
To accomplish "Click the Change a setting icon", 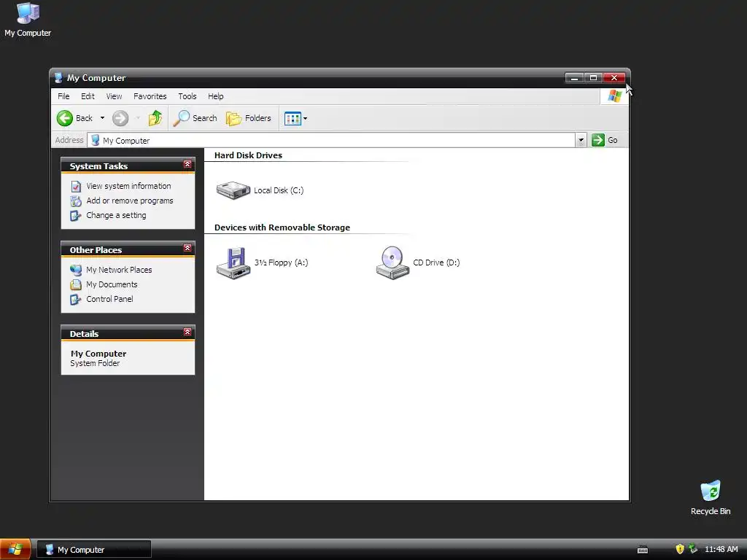I will coord(76,216).
